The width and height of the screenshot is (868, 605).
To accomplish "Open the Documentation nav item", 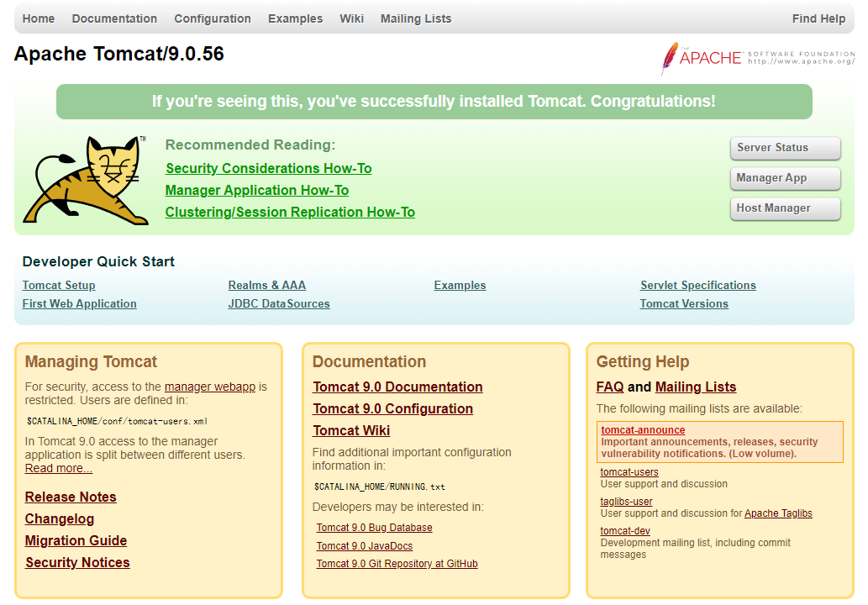I will [114, 18].
